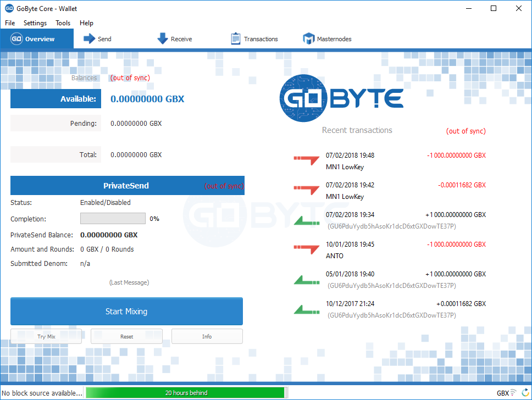Click the sync spinner icon at bottom right
This screenshot has height=400, width=532.
pos(527,393)
